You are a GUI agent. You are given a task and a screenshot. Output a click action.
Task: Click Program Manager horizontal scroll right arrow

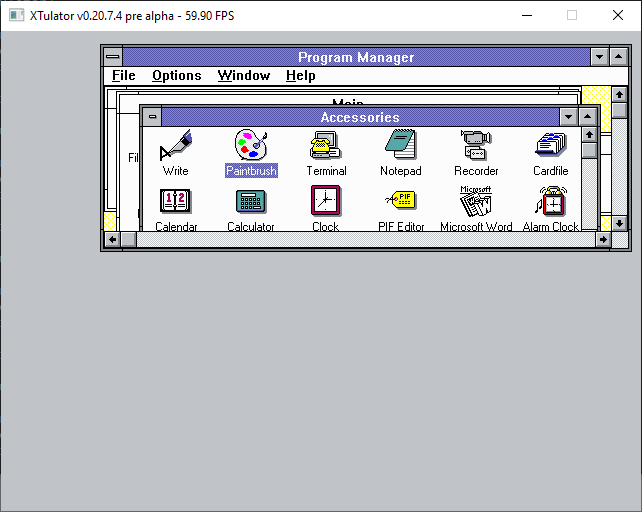tap(603, 240)
